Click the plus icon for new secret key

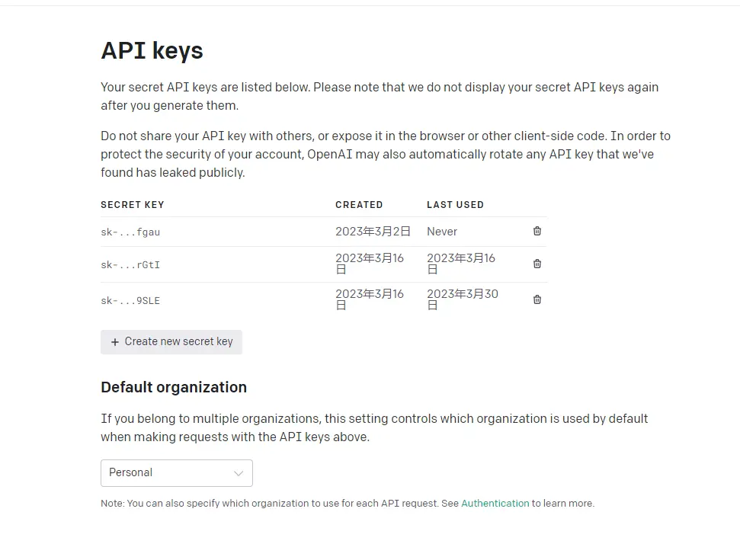[x=115, y=342]
